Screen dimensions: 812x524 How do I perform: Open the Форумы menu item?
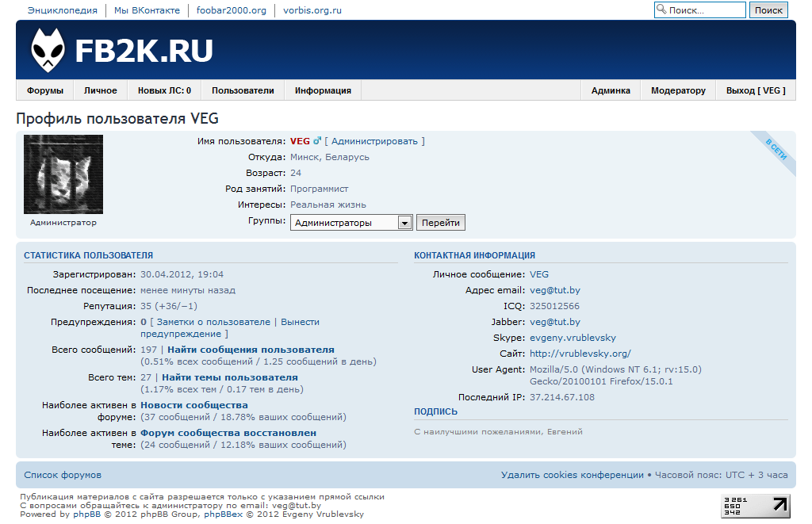click(x=44, y=90)
